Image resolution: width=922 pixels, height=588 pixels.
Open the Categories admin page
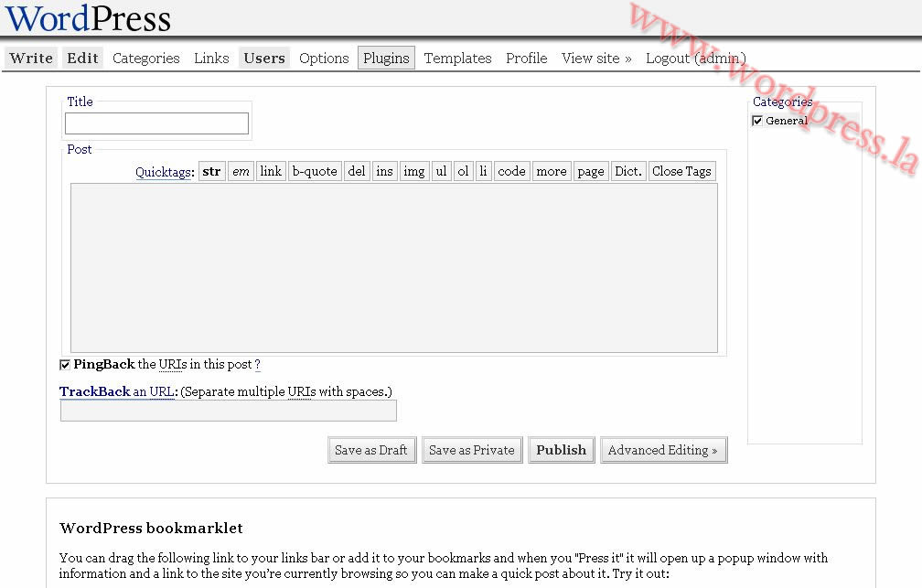[x=145, y=59]
